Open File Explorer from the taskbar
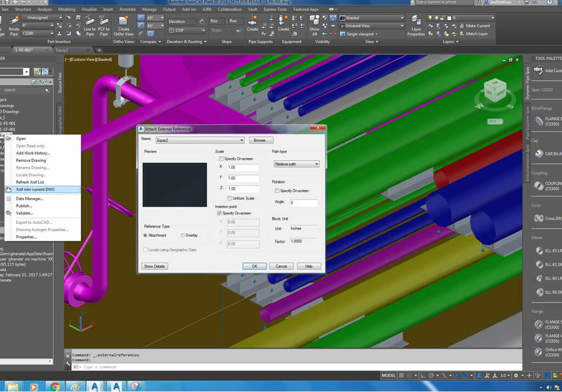This screenshot has height=392, width=562. click(13, 387)
